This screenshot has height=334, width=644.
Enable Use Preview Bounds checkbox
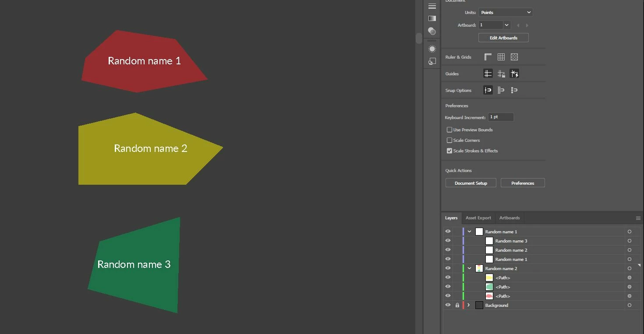(x=449, y=130)
